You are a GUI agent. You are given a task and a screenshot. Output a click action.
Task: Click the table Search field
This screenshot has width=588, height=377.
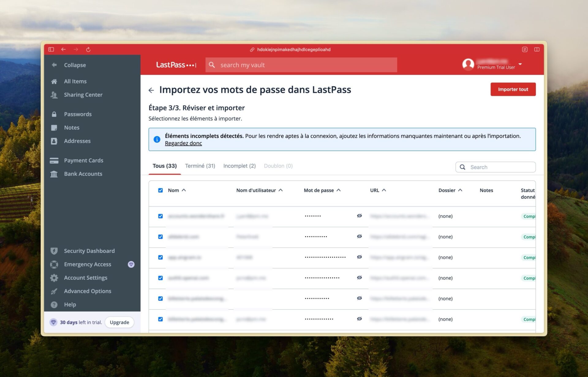[x=495, y=167]
